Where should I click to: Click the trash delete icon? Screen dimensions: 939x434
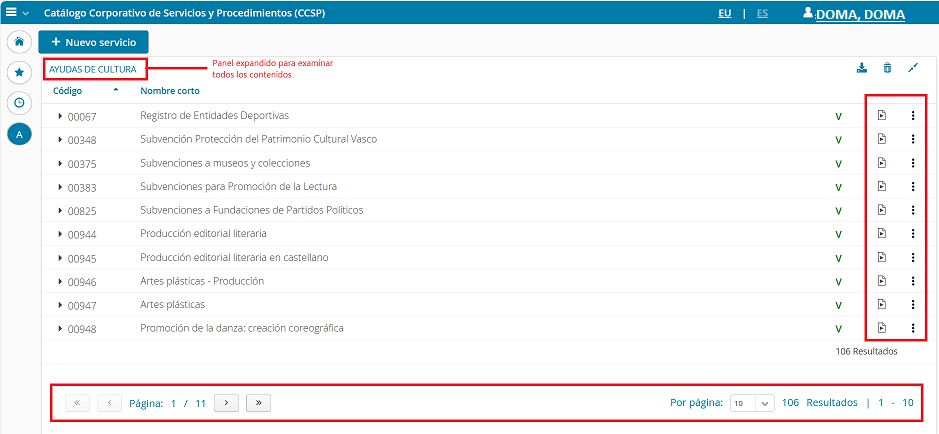pos(887,68)
